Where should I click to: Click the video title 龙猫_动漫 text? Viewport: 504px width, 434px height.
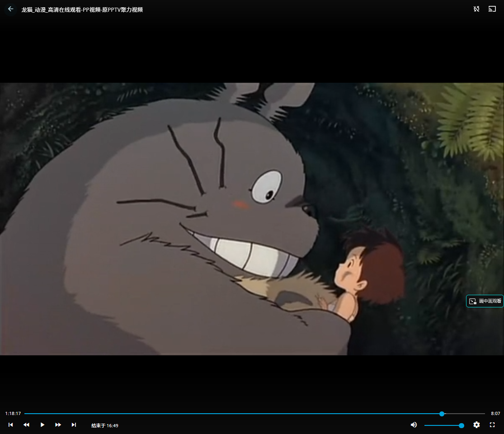coord(82,9)
